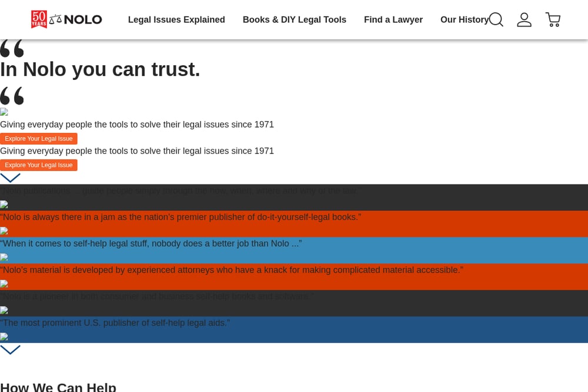The height and width of the screenshot is (392, 588).
Task: Click quote about experienced attorneys making material accessible
Action: click(231, 270)
